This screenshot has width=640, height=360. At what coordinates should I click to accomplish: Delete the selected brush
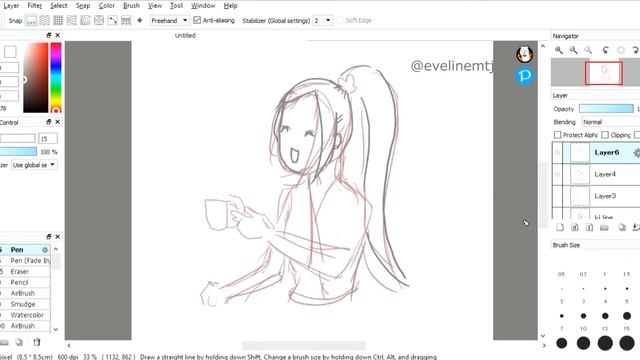[37, 342]
